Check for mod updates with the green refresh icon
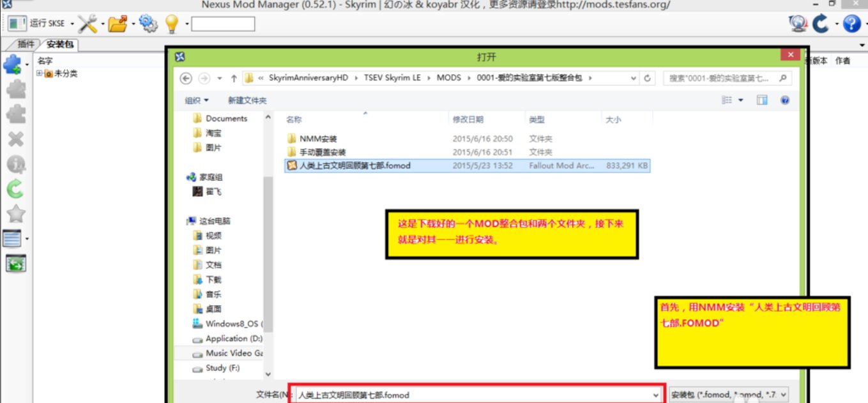Image resolution: width=868 pixels, height=403 pixels. tap(15, 188)
